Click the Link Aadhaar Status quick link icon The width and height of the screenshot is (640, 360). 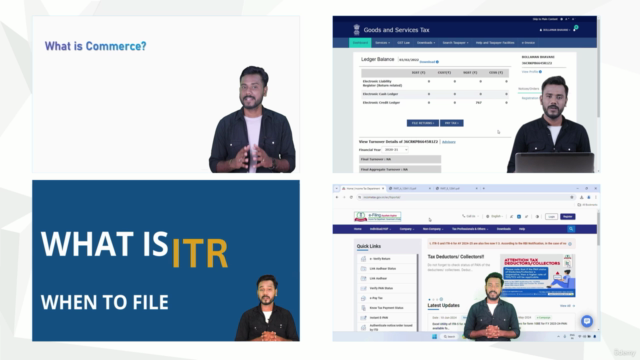[363, 269]
